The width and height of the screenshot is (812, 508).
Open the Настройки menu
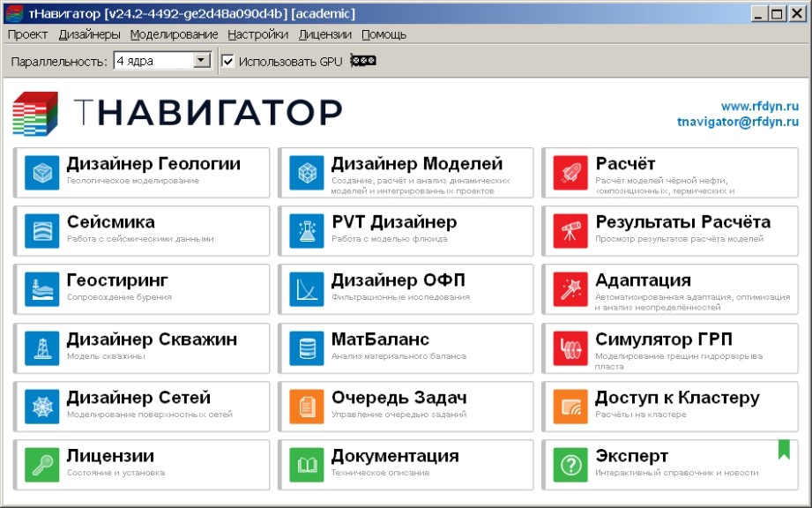coord(257,34)
